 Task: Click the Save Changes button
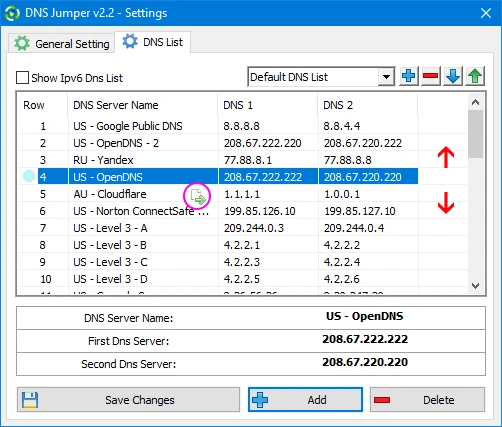[x=128, y=400]
